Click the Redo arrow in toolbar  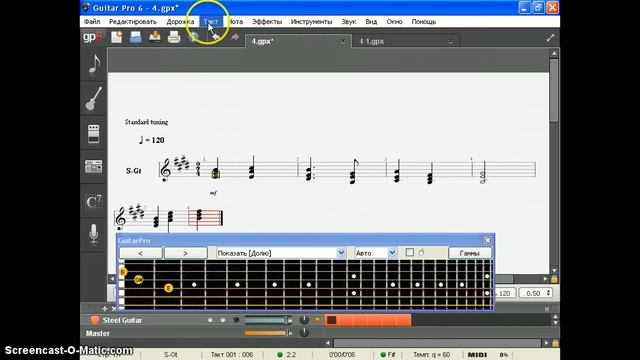coord(235,37)
